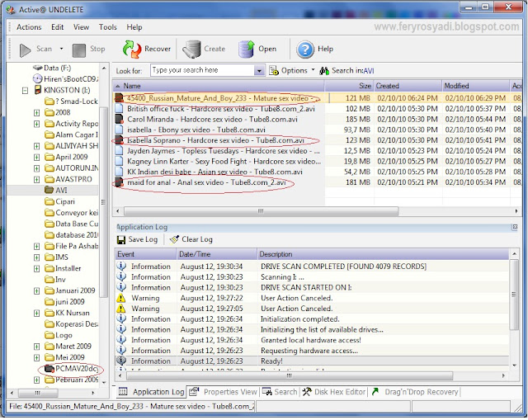Click the Look for search input field
Image resolution: width=528 pixels, height=420 pixels.
point(203,70)
